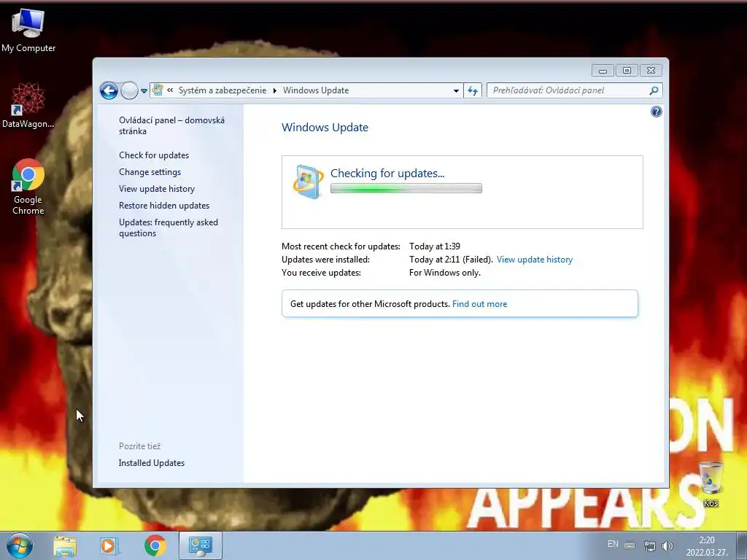Click Restore hidden updates

164,205
